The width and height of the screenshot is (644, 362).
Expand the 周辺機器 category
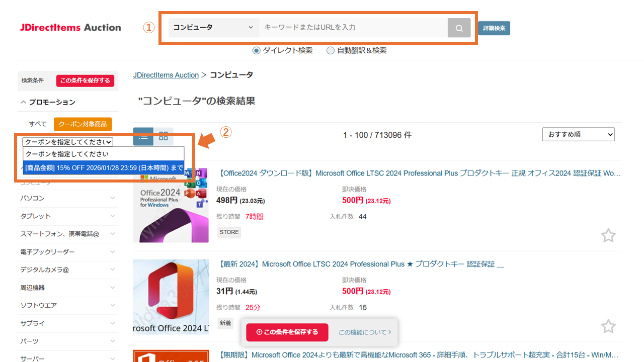[112, 288]
